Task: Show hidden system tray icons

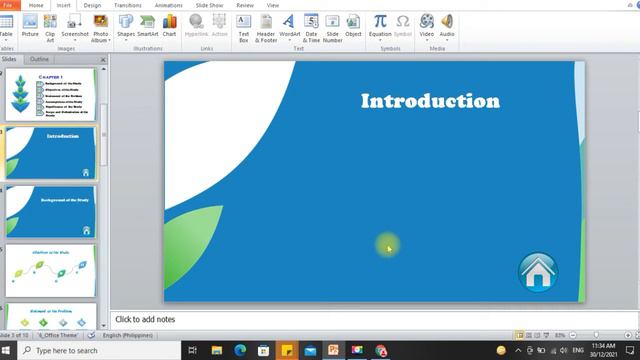Action: coord(518,351)
